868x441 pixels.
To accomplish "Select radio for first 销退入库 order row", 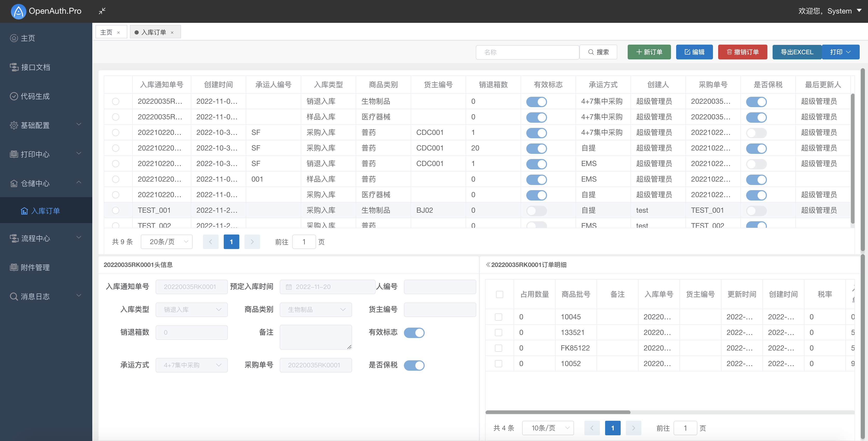I will 116,101.
